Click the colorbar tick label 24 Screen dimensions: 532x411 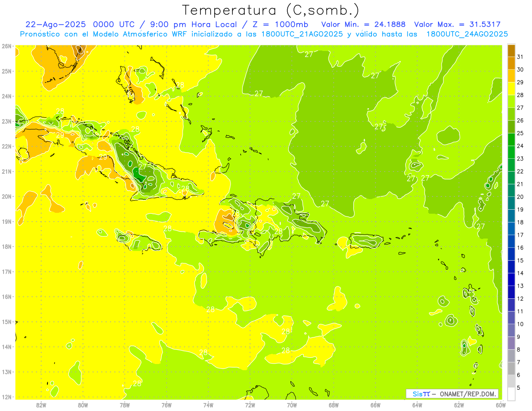tap(520, 146)
